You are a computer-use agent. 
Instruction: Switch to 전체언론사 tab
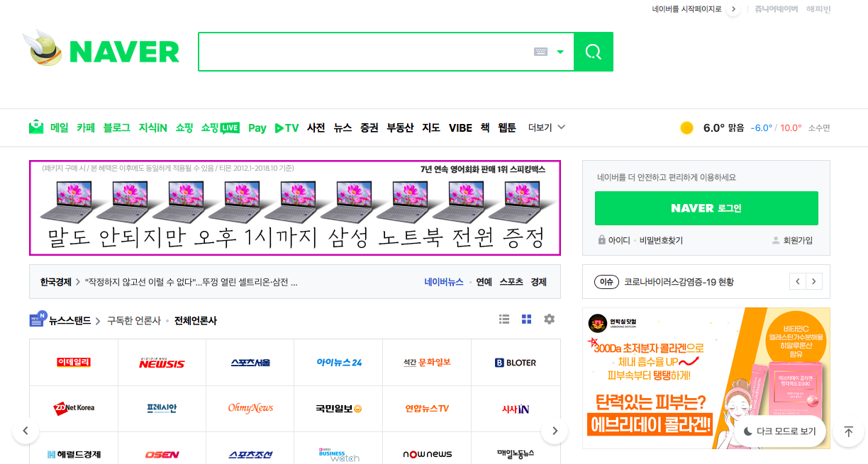coord(196,321)
